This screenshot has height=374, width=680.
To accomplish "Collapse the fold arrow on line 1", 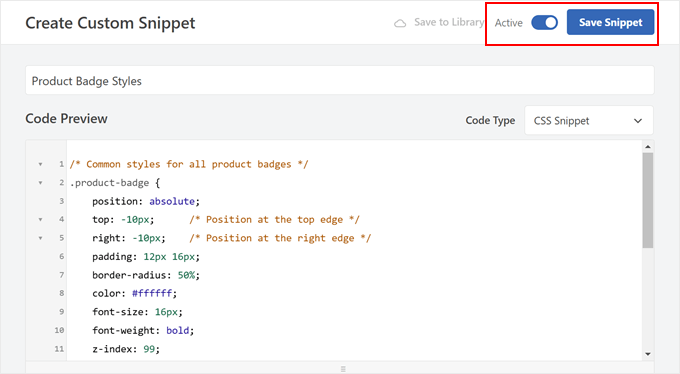I will pos(40,164).
